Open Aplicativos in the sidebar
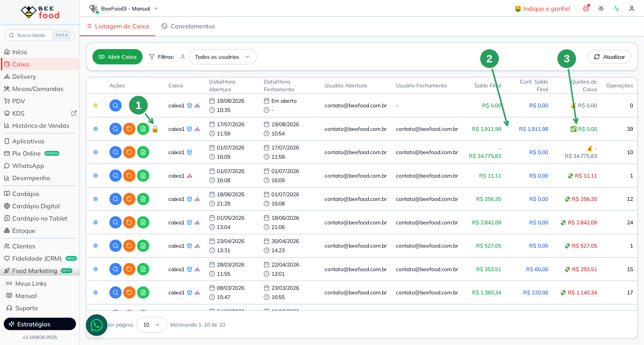This screenshot has height=345, width=644. tap(40, 141)
